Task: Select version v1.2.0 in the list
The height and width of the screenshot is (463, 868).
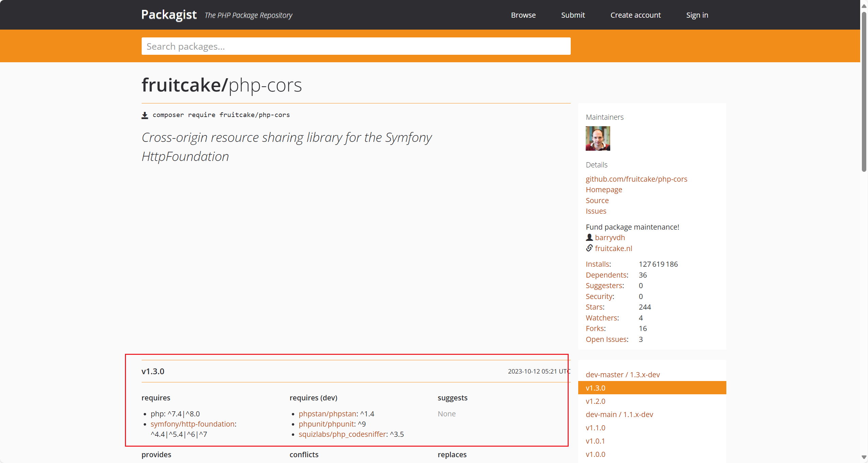Action: (x=595, y=401)
